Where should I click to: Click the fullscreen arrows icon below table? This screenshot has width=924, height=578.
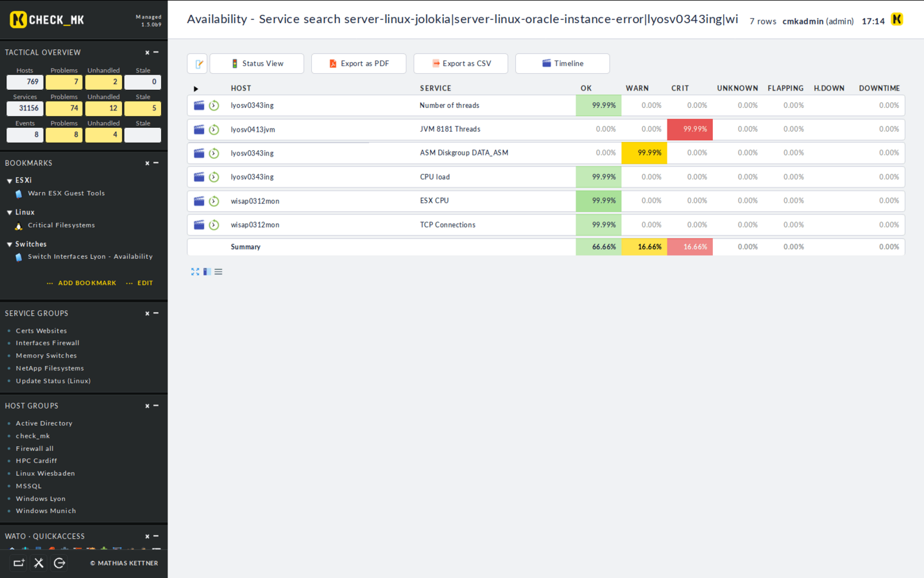point(195,272)
